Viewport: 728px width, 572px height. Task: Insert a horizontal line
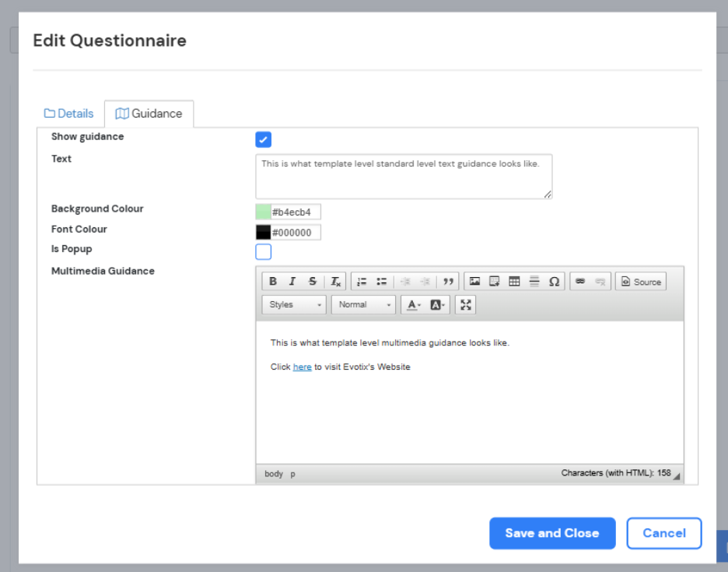click(534, 281)
